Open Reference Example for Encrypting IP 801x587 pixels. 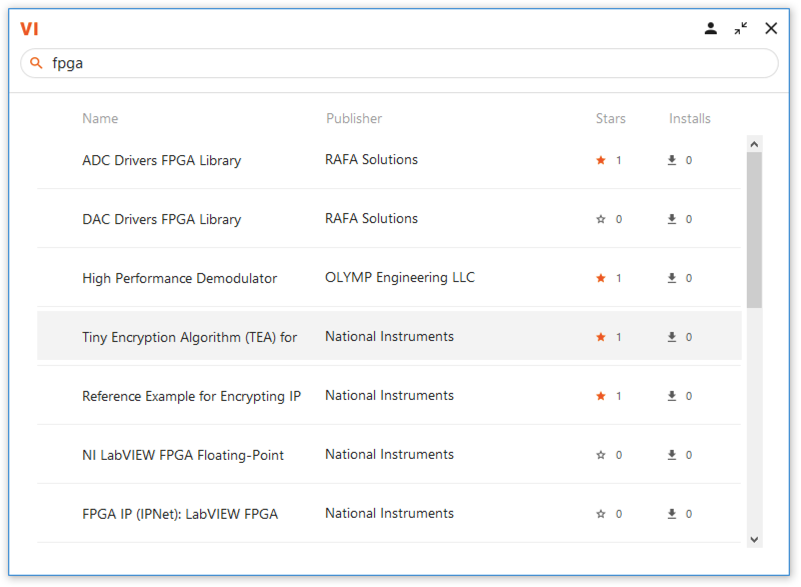(192, 396)
